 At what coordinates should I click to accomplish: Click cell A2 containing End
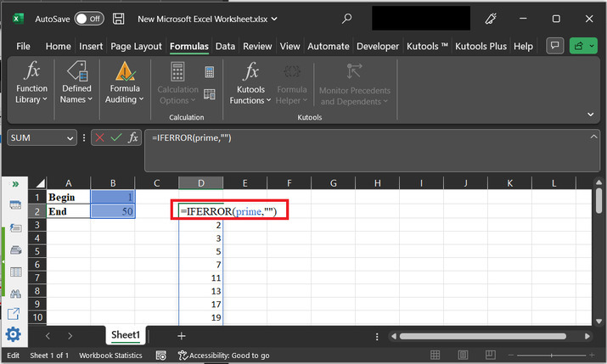point(69,211)
